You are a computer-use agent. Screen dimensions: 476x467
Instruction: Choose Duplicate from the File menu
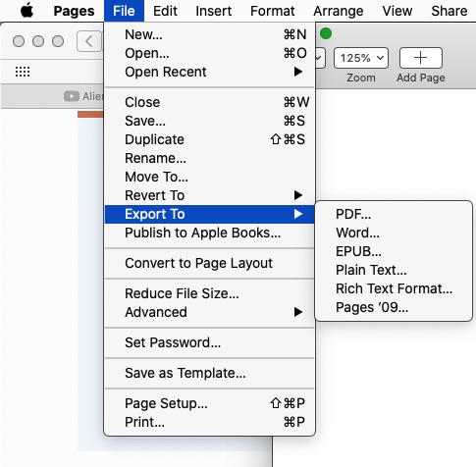[209, 139]
